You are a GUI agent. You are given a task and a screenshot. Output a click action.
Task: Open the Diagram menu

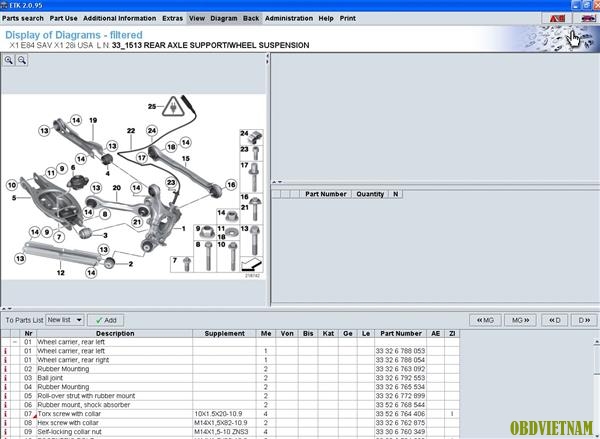(x=224, y=18)
